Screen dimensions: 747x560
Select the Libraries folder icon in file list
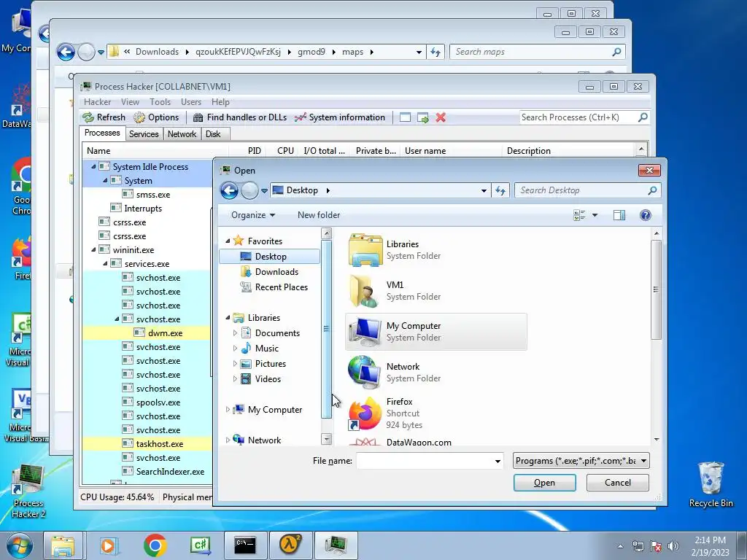365,249
